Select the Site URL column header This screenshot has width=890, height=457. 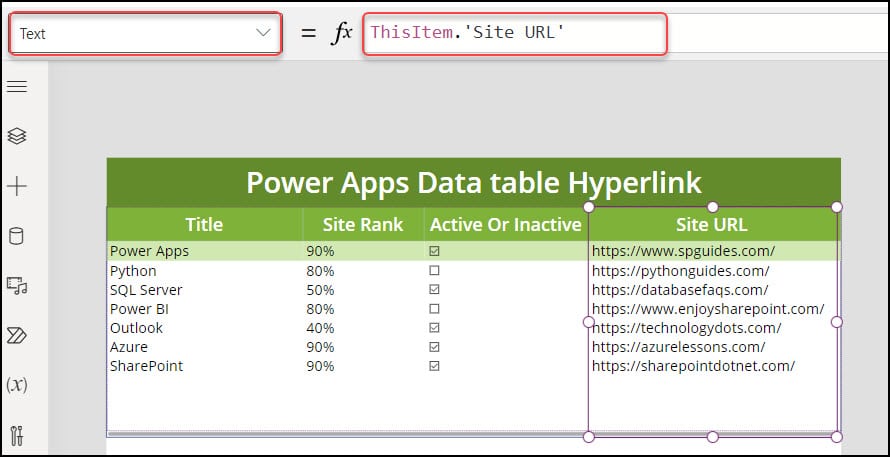point(712,224)
